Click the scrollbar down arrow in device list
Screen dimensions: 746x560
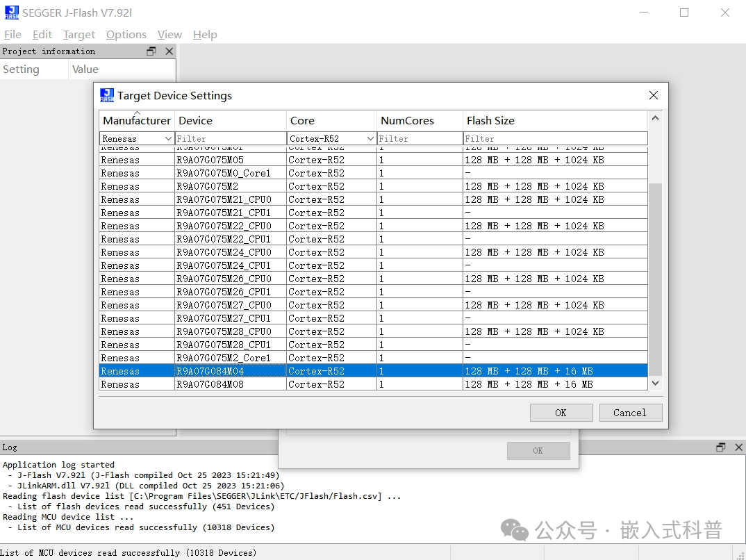pos(655,383)
